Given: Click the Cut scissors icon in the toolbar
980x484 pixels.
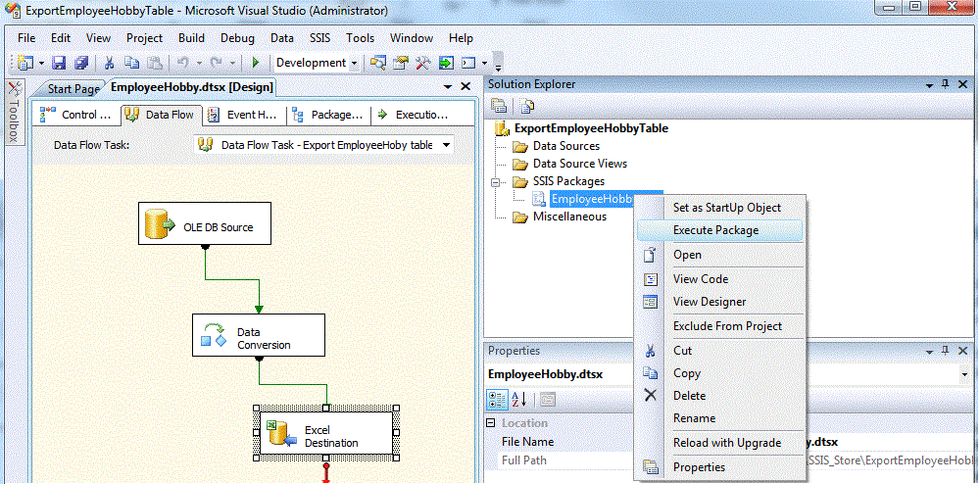Looking at the screenshot, I should coord(110,63).
